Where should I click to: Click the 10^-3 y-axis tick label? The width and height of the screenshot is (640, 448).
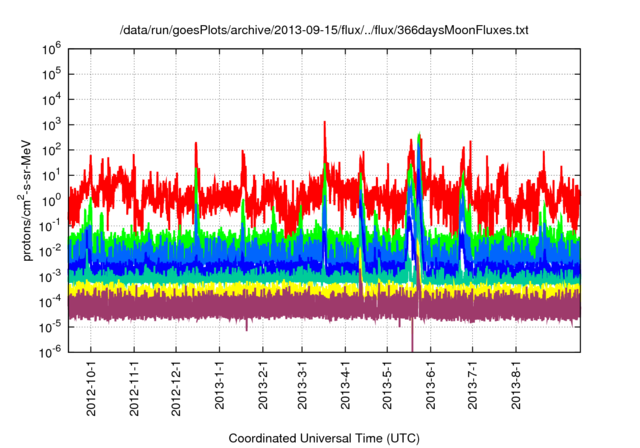[x=50, y=276]
